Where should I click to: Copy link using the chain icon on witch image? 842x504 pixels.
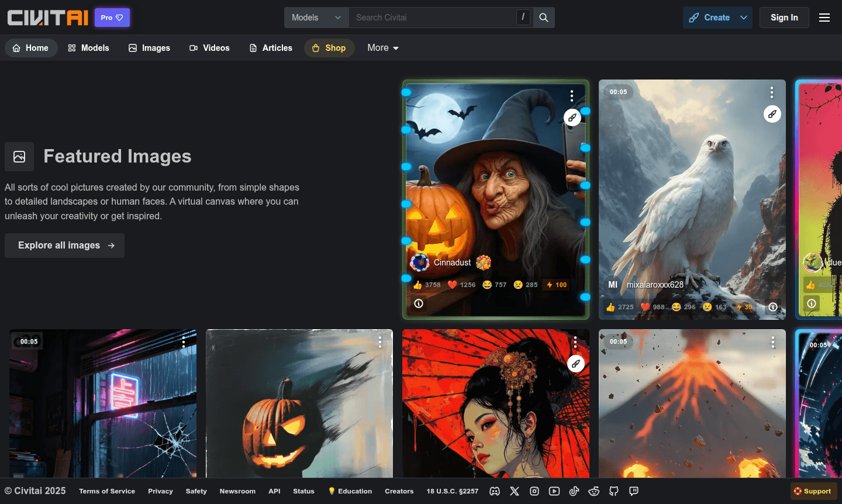click(572, 117)
